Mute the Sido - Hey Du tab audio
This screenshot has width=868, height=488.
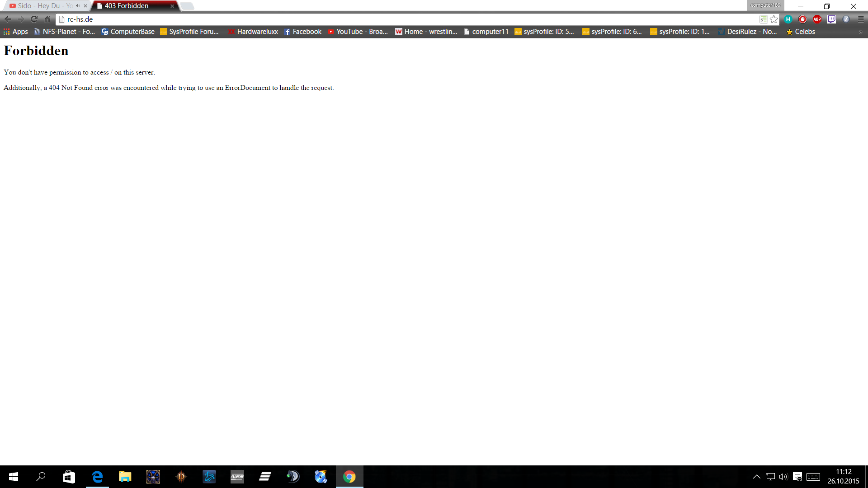(x=78, y=6)
